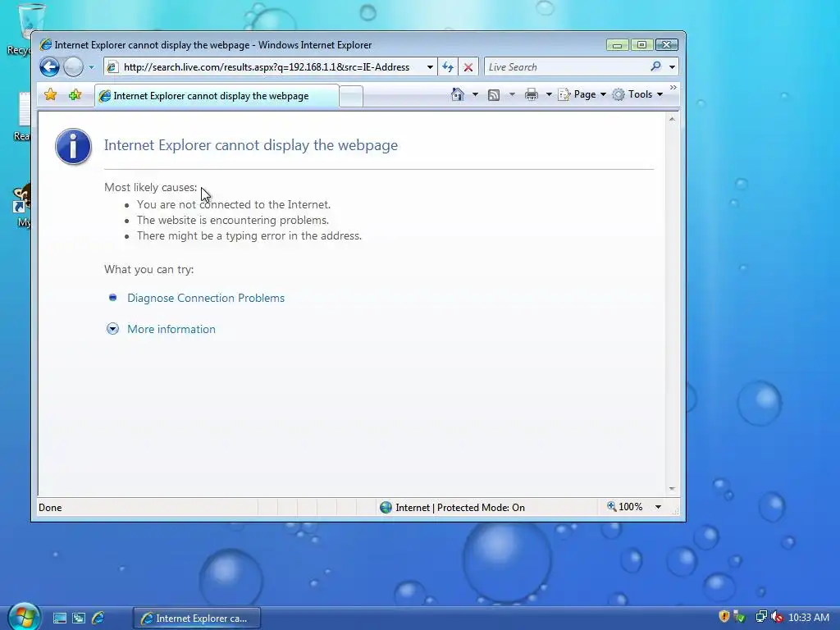Click the muted volume tray icon
Viewport: 840px width, 630px height.
[777, 617]
